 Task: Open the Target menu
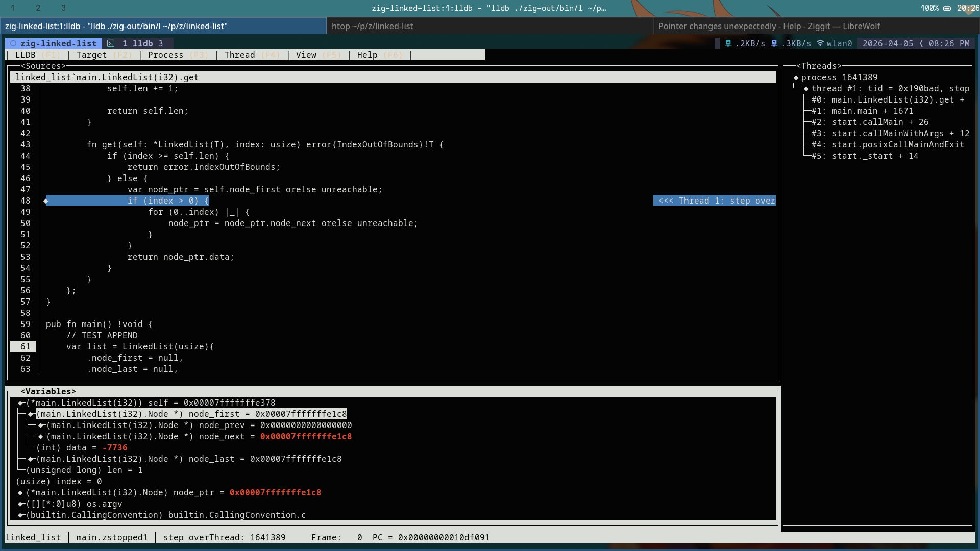click(x=92, y=55)
